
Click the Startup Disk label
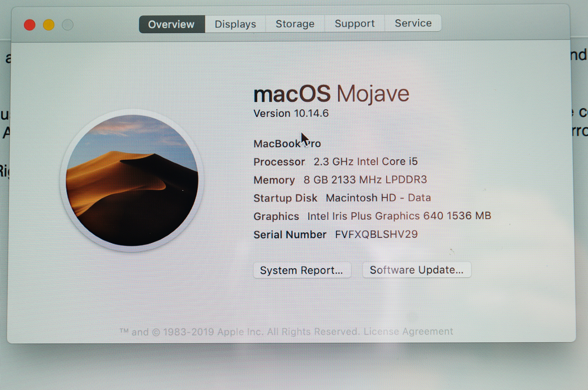pyautogui.click(x=285, y=198)
